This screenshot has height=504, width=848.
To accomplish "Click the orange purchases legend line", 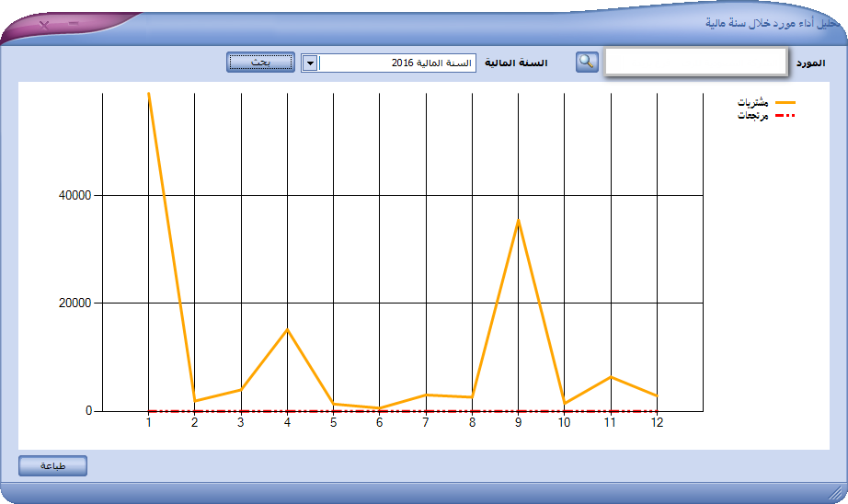I will [785, 102].
